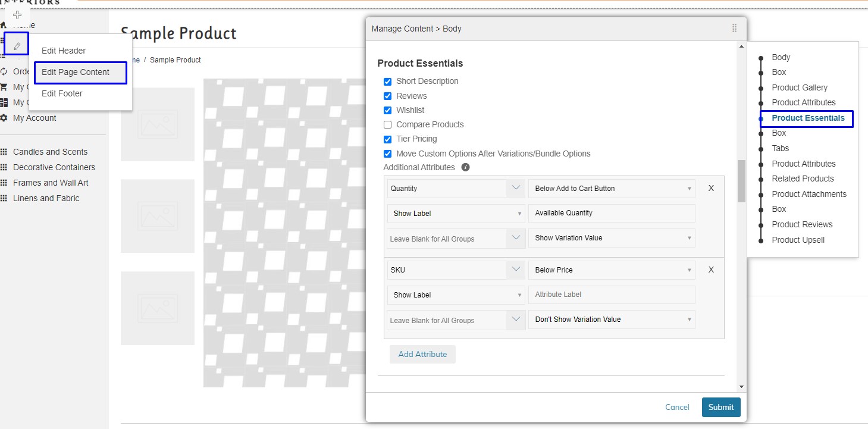Open the Below Price position dropdown
Viewport: 868px width, 429px height.
tap(612, 270)
